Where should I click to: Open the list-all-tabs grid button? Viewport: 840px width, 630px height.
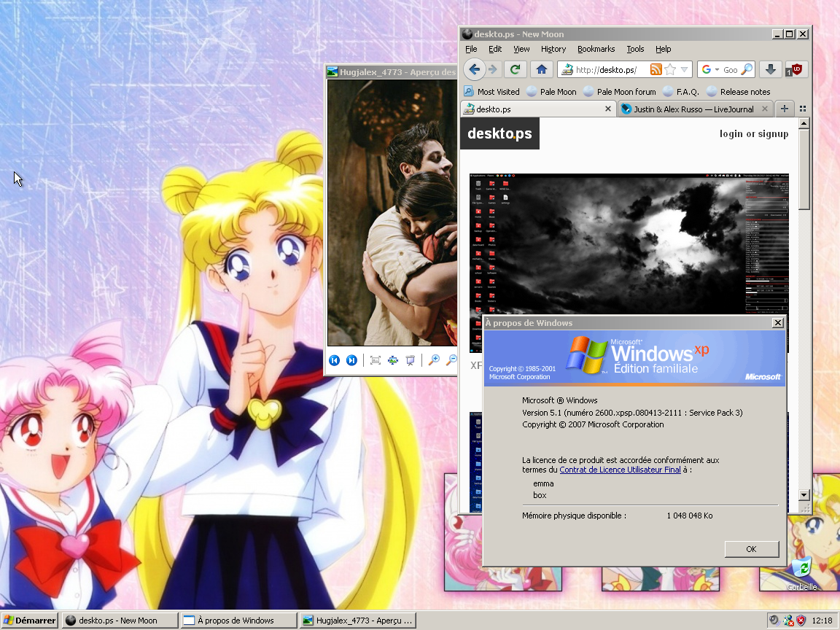(x=803, y=109)
